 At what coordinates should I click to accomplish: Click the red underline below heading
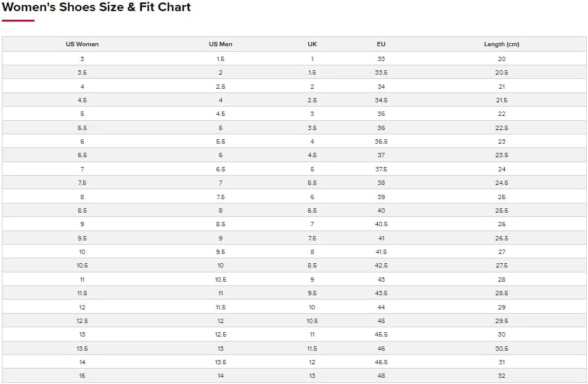pos(18,21)
